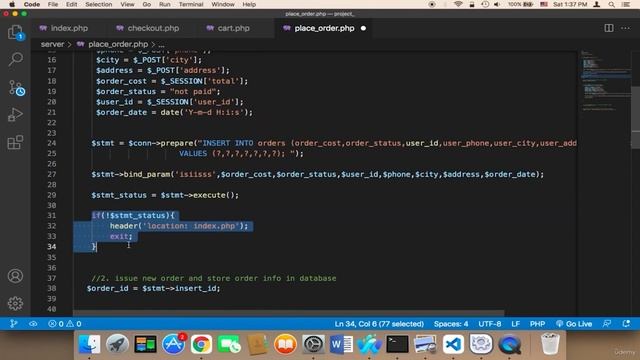The height and width of the screenshot is (360, 640).
Task: Open Google Chrome from the dock
Action: (x=201, y=344)
